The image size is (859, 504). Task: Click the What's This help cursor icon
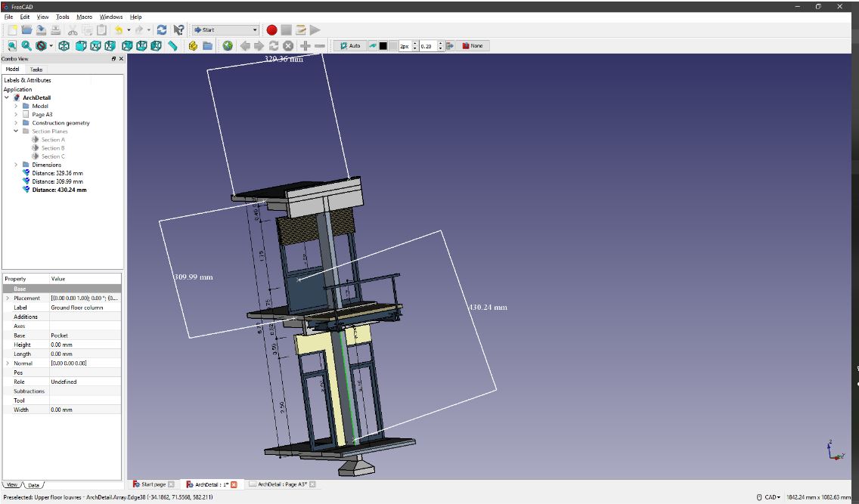coord(178,30)
